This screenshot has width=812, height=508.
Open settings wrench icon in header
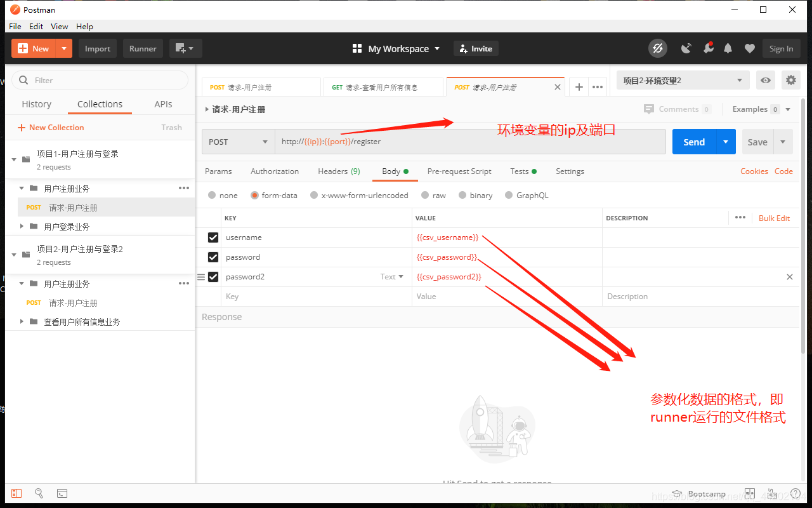coord(708,48)
